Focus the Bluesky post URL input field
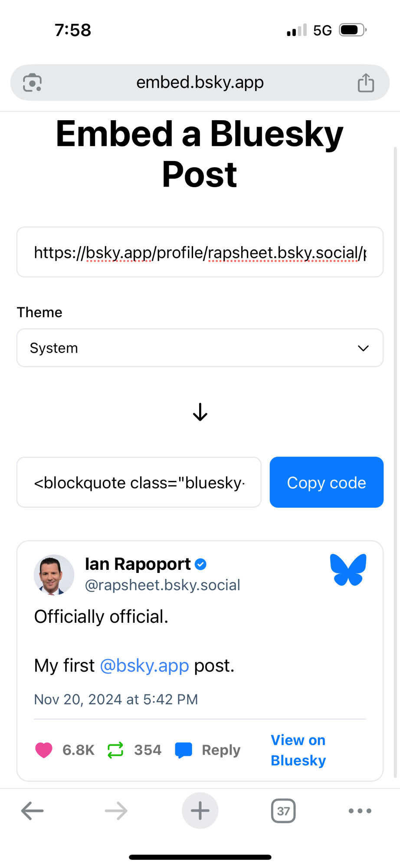This screenshot has width=400, height=868. coord(200,252)
